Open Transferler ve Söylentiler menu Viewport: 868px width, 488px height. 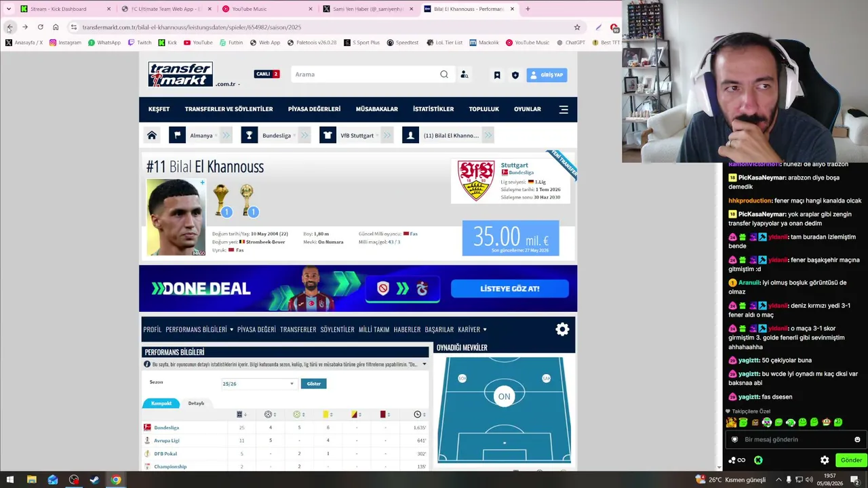tap(229, 109)
